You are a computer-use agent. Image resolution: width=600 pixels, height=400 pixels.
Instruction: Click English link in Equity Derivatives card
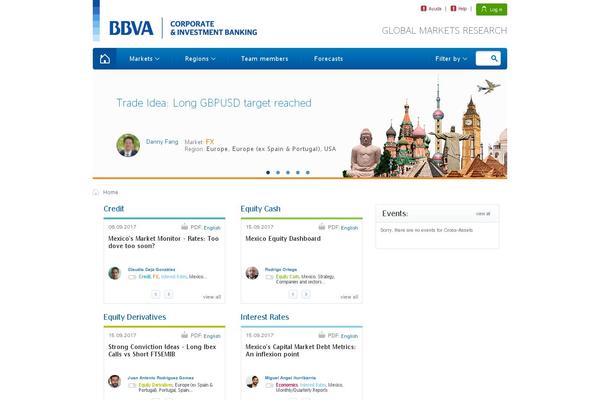[212, 336]
